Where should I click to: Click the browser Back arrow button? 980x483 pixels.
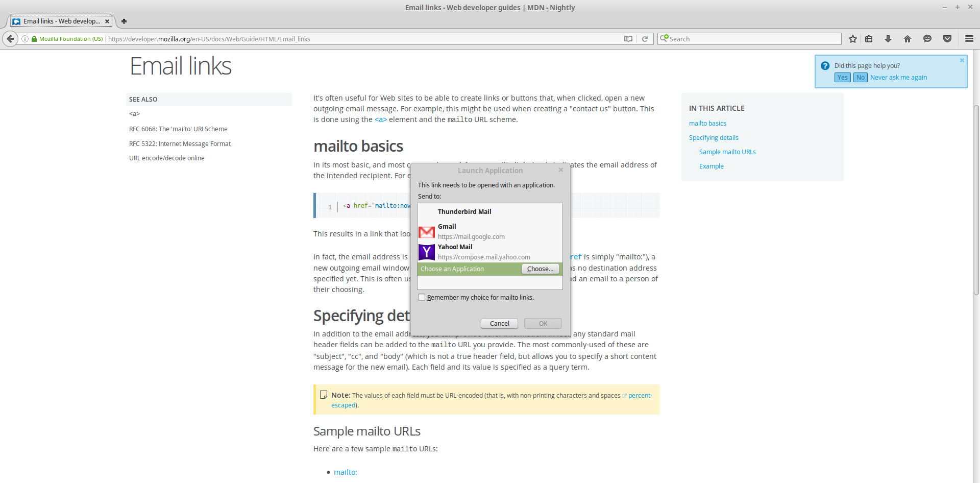click(x=10, y=39)
